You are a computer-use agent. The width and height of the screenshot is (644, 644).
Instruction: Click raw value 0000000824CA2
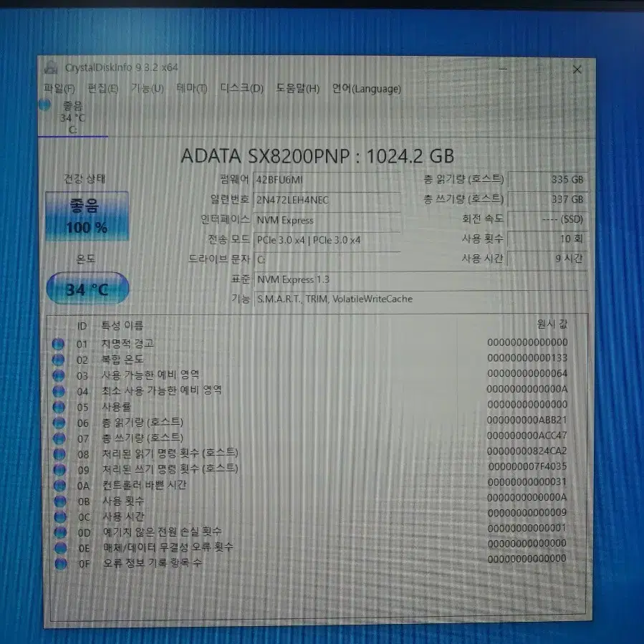(x=527, y=451)
